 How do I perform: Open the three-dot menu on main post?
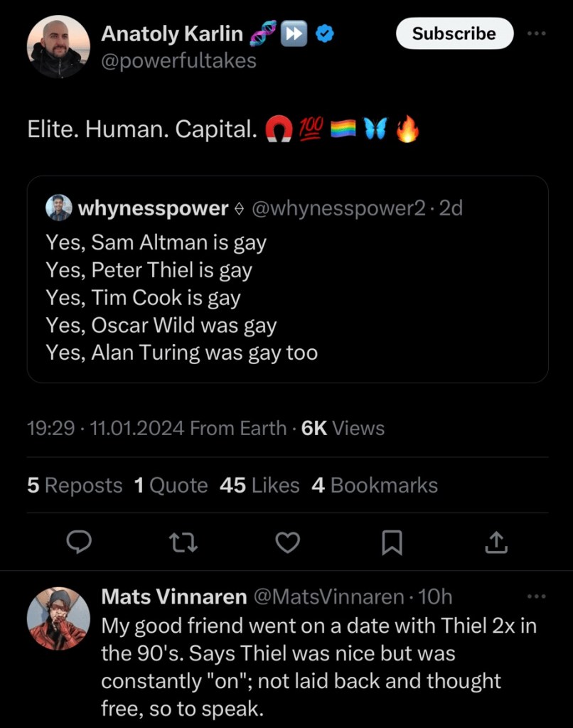537,33
